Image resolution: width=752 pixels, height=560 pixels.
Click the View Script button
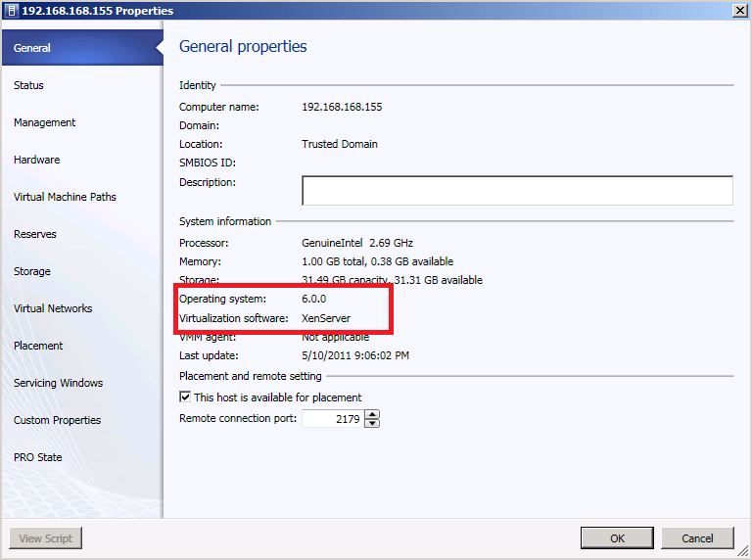pos(46,537)
